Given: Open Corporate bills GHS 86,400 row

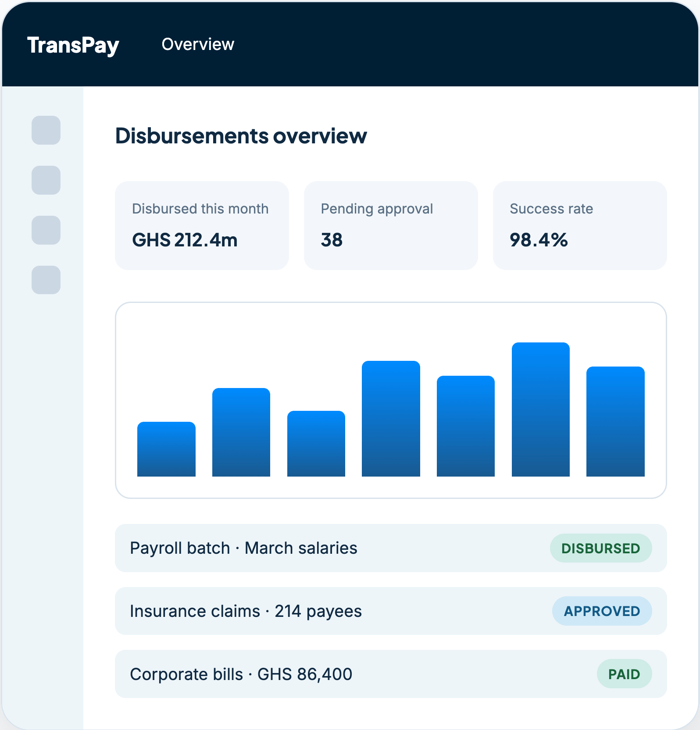Looking at the screenshot, I should [391, 674].
